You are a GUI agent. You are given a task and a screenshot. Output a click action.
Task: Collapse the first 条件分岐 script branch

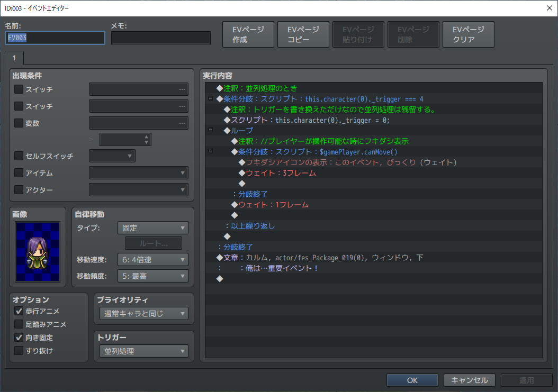pos(210,99)
